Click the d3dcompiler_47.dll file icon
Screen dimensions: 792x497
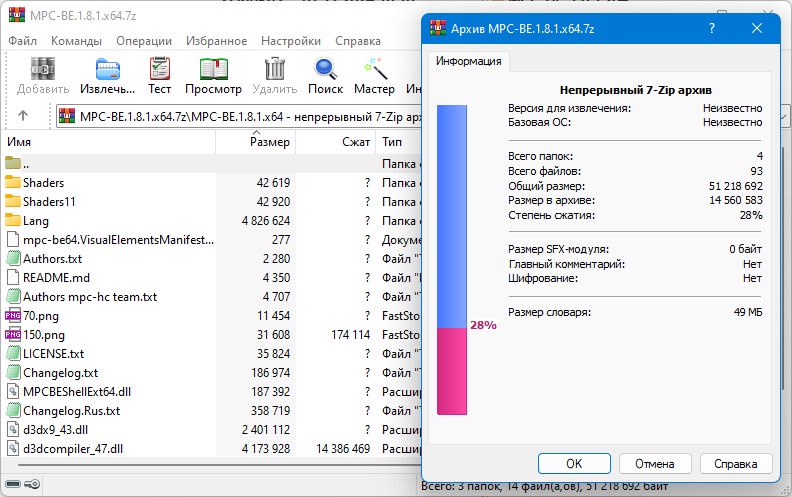click(13, 449)
